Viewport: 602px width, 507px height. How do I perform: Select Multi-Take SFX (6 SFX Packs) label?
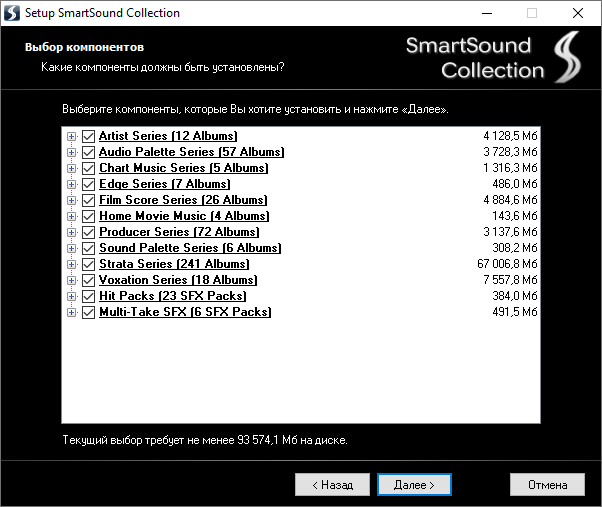(185, 312)
